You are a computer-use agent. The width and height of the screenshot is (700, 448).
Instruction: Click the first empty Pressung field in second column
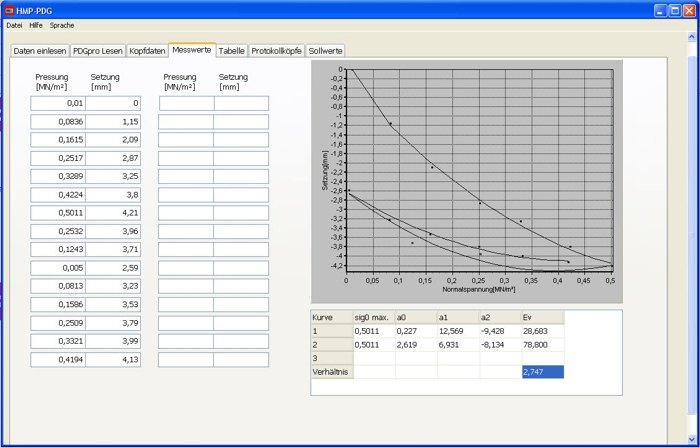point(186,103)
